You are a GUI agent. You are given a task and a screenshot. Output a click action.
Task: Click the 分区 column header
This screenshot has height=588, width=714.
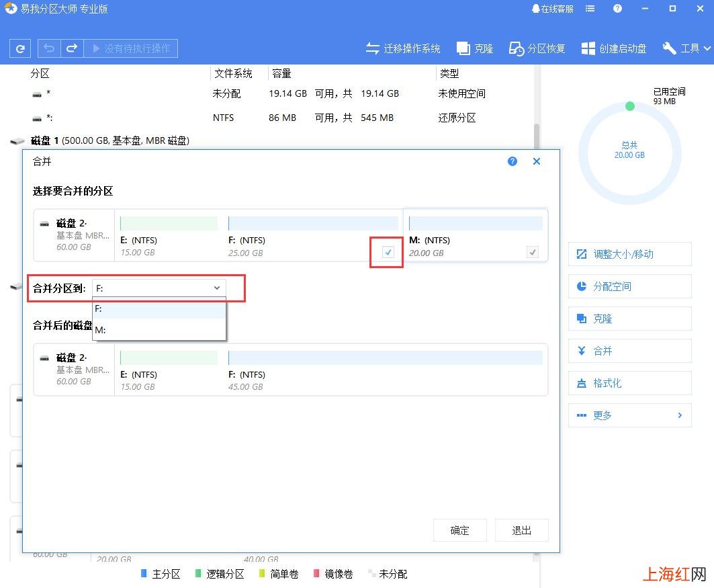coord(40,73)
